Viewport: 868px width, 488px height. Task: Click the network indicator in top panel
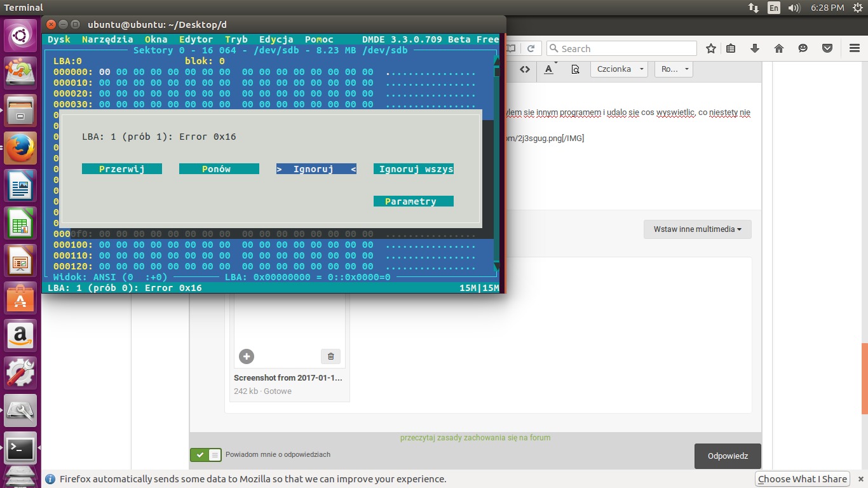[754, 8]
